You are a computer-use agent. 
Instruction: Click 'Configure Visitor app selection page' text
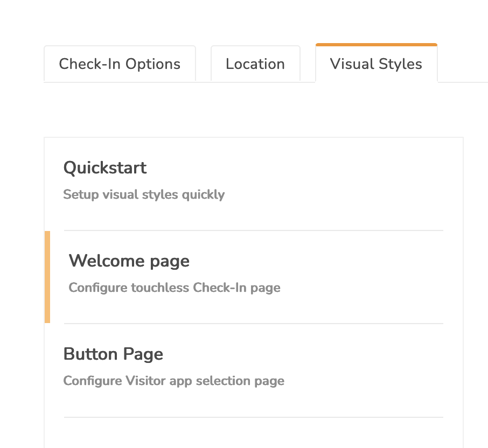click(x=173, y=381)
